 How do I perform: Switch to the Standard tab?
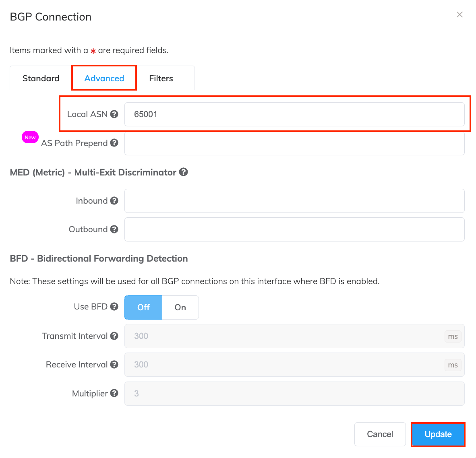[41, 78]
